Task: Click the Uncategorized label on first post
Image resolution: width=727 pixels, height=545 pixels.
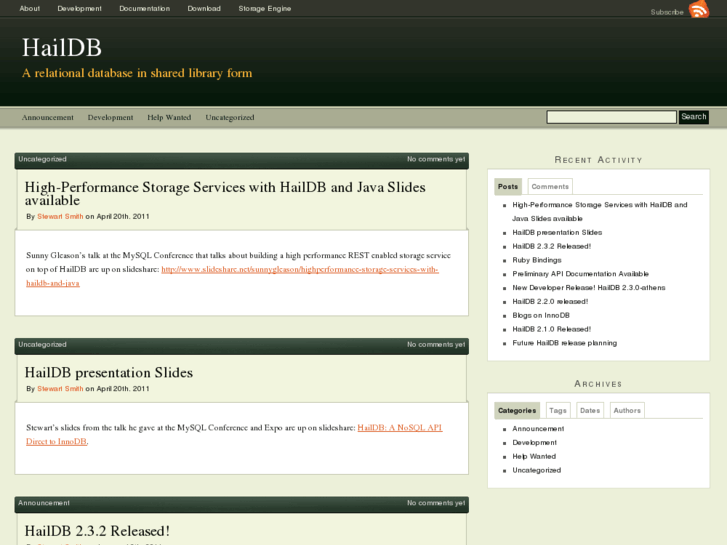Action: tap(42, 159)
